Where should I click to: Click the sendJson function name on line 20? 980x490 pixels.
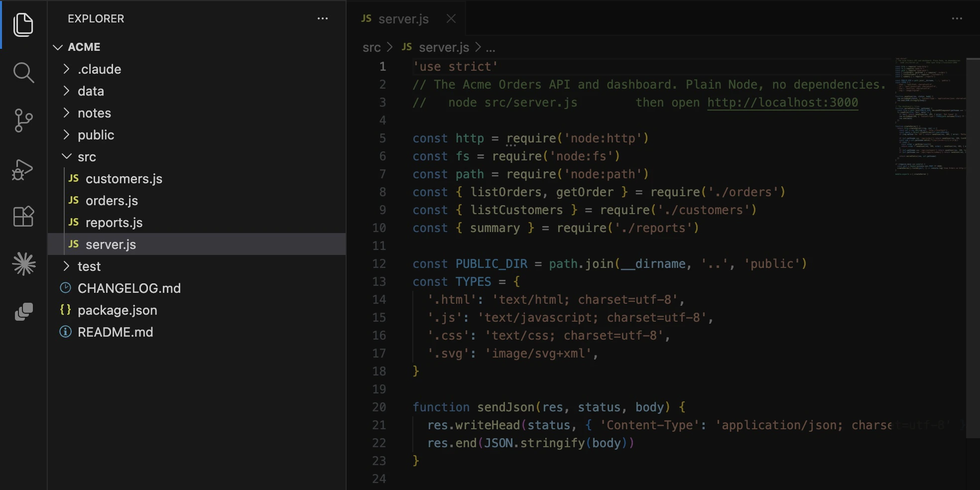[505, 407]
